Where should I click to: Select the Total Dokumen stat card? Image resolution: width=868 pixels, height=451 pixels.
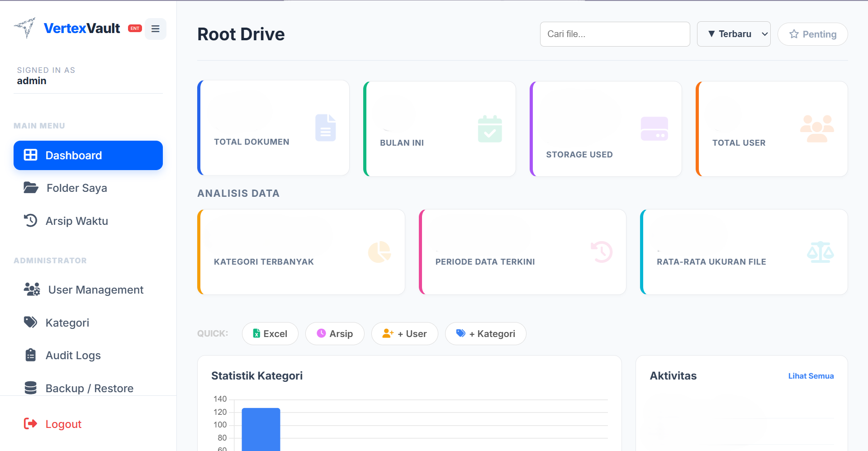[273, 128]
